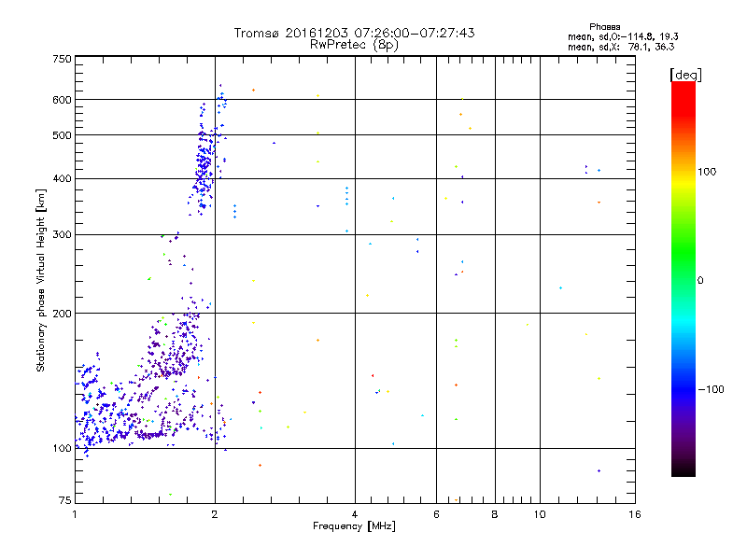Click the '100' tick label on the colorbar

[707, 172]
